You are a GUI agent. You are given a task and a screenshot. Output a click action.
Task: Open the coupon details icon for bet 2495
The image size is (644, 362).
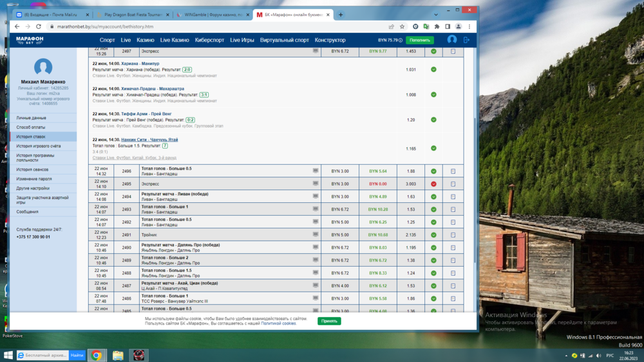[453, 184]
